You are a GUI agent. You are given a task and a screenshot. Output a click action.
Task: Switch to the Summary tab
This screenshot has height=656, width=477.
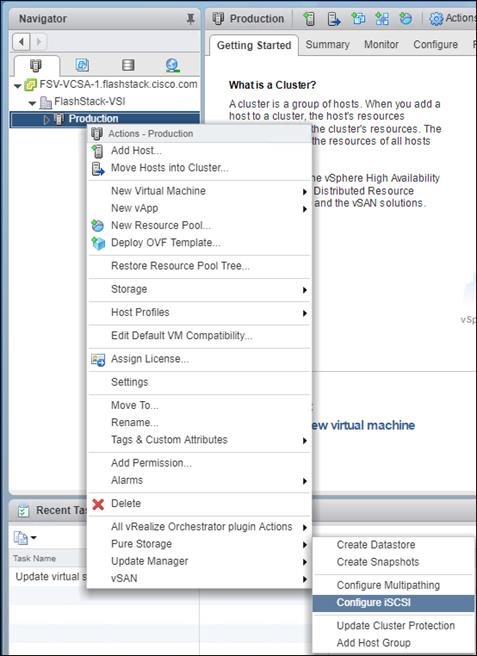coord(327,45)
